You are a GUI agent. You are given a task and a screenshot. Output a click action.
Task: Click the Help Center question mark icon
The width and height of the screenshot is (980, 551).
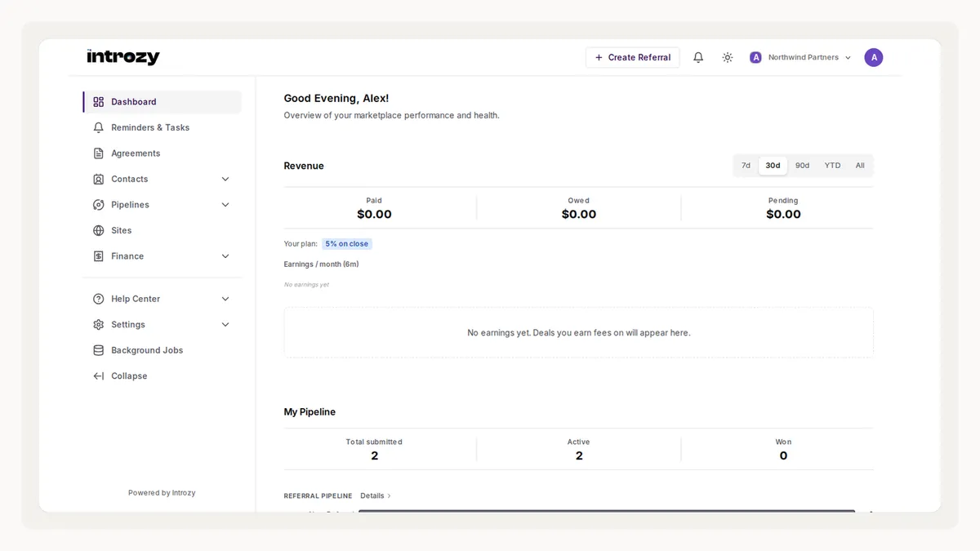click(98, 299)
